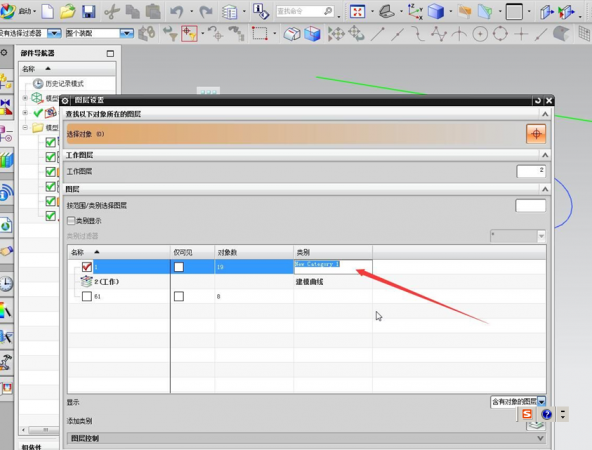Click the 按范围/类别选择图层 input field
Viewport: 592px width, 450px height.
pos(530,206)
